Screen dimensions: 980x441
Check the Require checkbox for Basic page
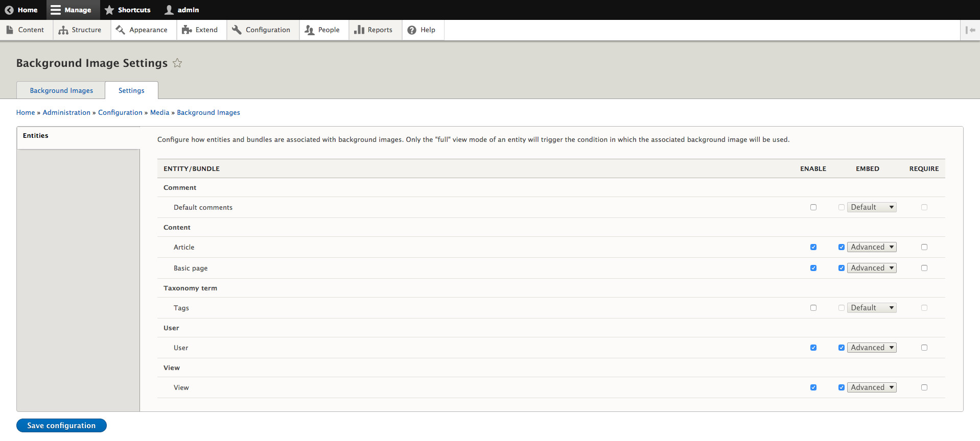(x=924, y=268)
